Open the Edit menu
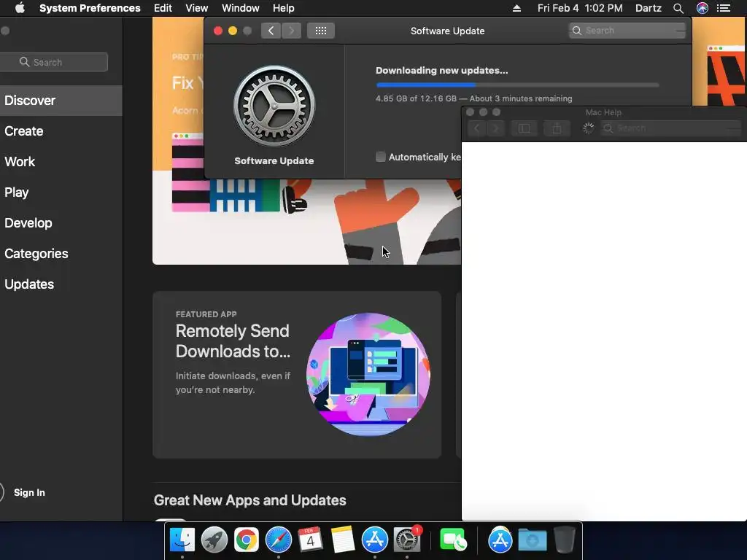The height and width of the screenshot is (560, 747). 163,8
